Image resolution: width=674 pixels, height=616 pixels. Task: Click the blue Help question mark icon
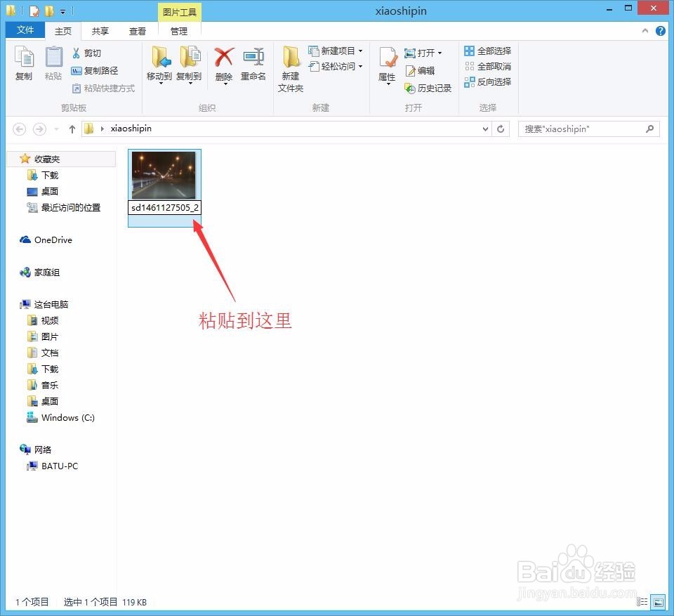point(660,30)
